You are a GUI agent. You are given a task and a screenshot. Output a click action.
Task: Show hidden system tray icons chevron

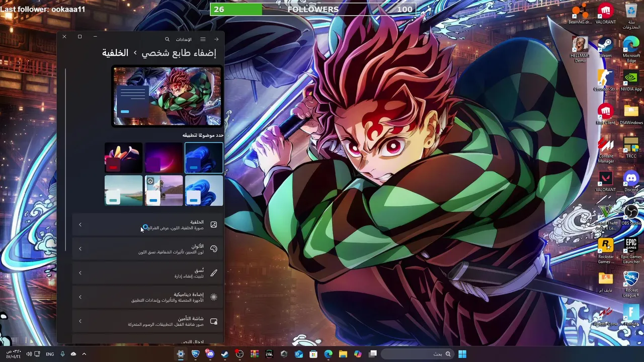[x=84, y=354]
